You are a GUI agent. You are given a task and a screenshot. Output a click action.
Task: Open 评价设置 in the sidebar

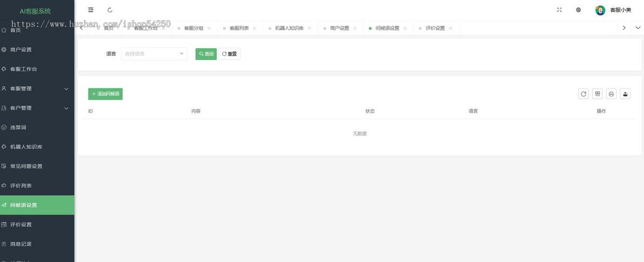pos(37,224)
